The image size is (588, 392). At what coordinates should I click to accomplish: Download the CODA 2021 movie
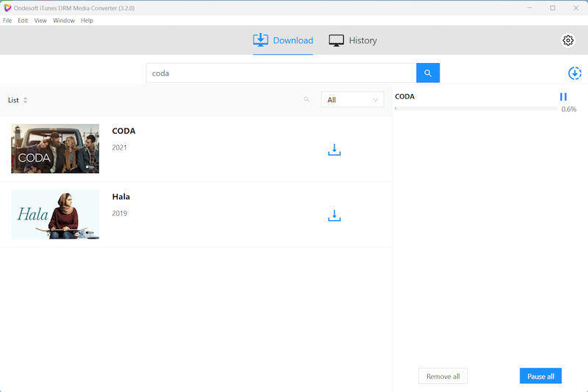[334, 150]
